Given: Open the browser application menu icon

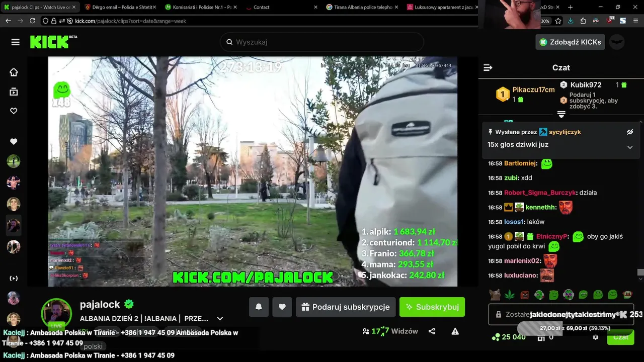Looking at the screenshot, I should (x=636, y=21).
